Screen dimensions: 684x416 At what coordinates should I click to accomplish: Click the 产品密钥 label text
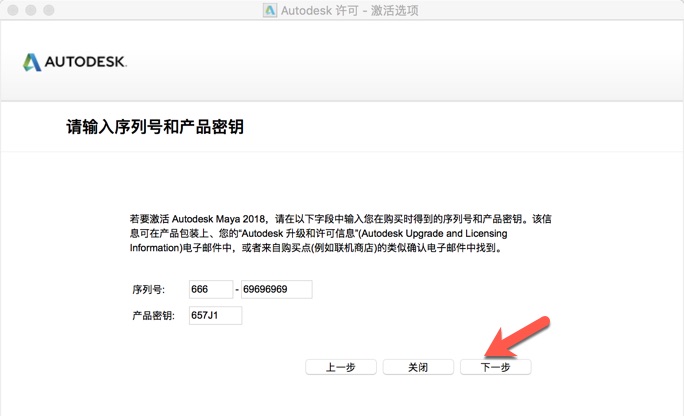(x=153, y=315)
